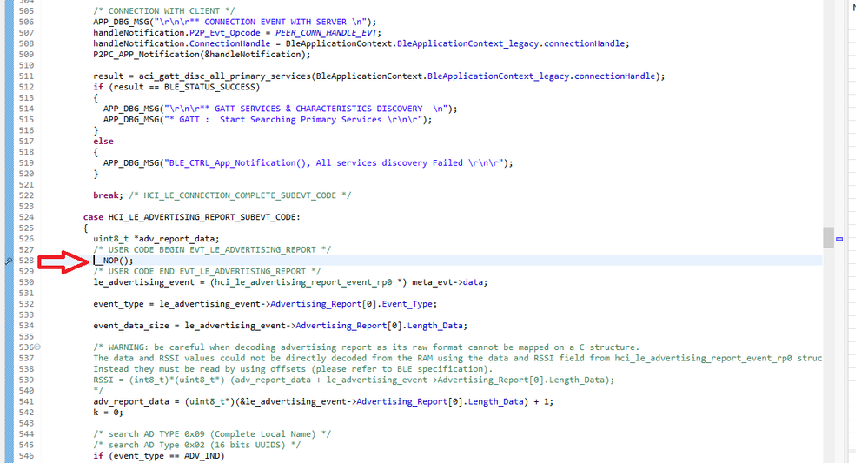Click 'search AD Type 0x02 (16 bits UUIDS)' comment
This screenshot has width=868, height=463.
tap(196, 445)
